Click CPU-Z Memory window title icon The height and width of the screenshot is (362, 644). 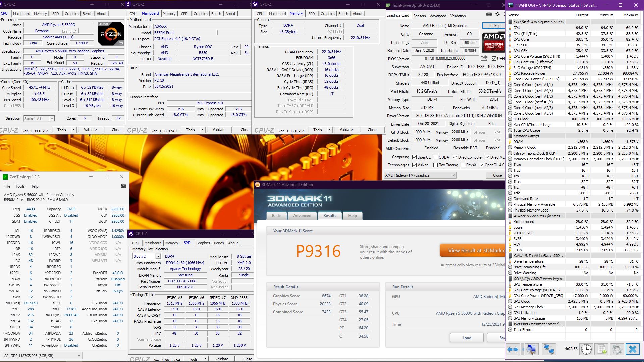point(256,4)
